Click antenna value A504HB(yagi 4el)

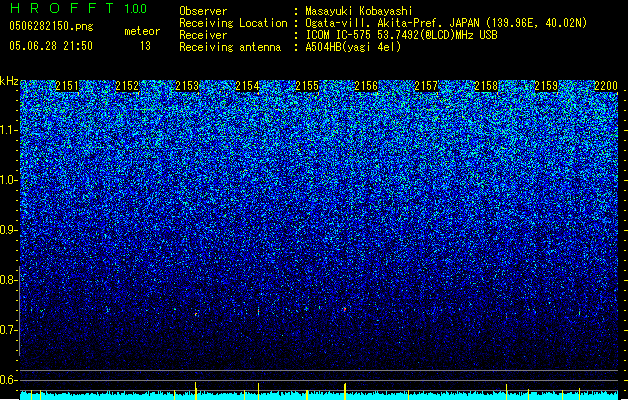coord(353,47)
